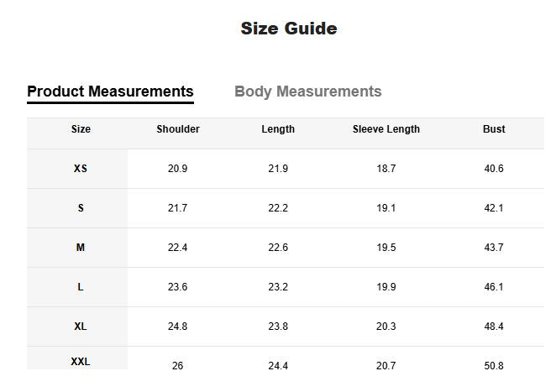Click the Shoulder column header

178,129
